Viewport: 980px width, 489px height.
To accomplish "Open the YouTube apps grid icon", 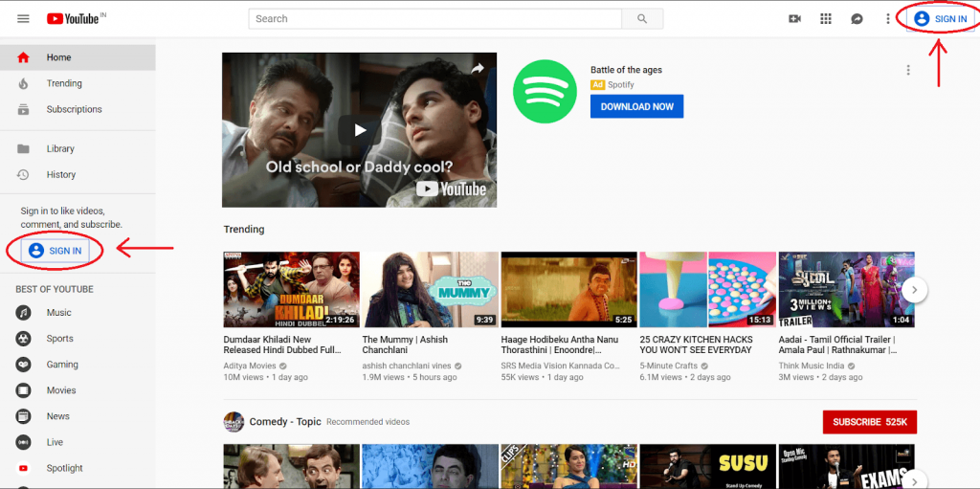I will pos(826,19).
